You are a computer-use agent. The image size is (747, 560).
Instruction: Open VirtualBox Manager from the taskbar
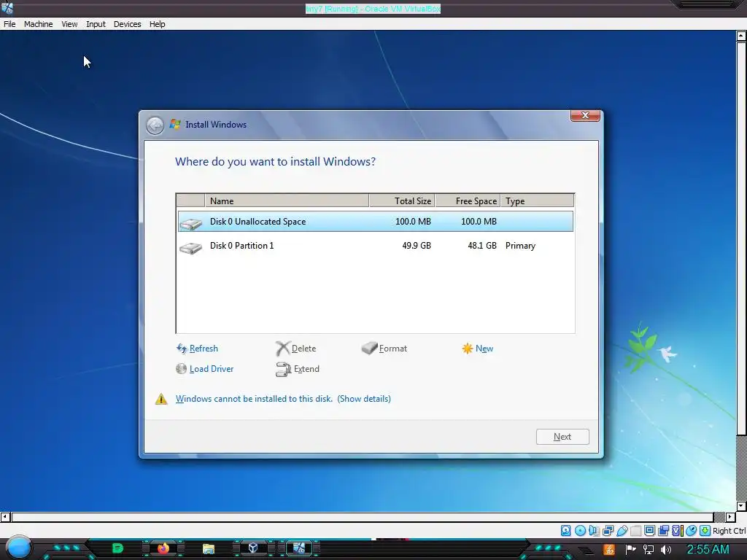[x=253, y=548]
